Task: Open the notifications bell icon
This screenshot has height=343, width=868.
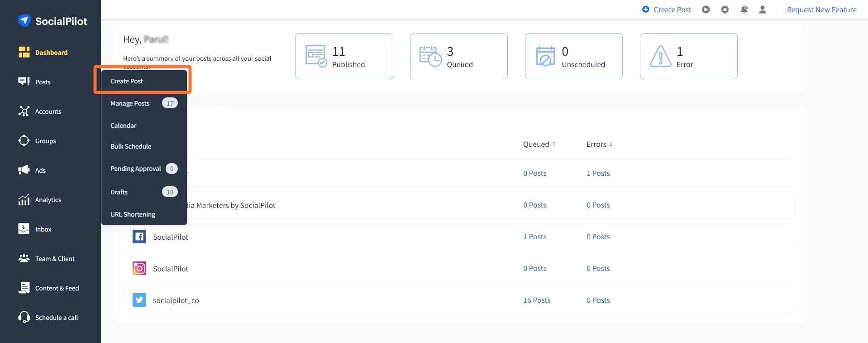Action: pos(744,10)
